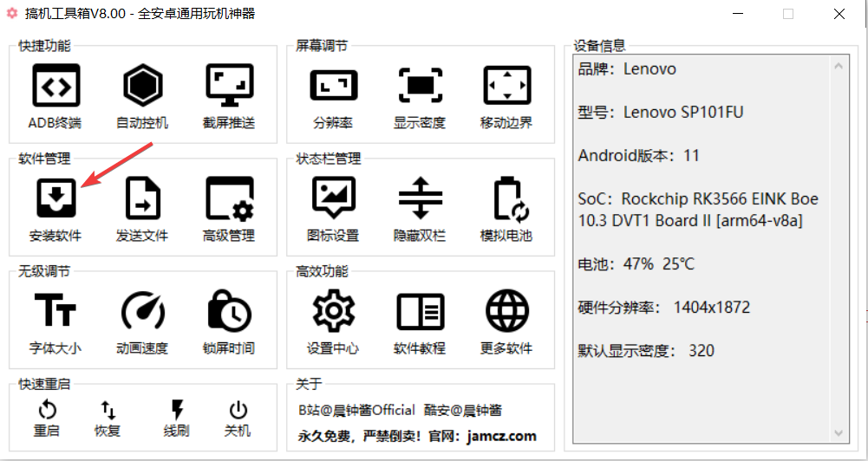The height and width of the screenshot is (461, 868).
Task: Click the 电池：47% 25℃ line
Action: click(636, 264)
